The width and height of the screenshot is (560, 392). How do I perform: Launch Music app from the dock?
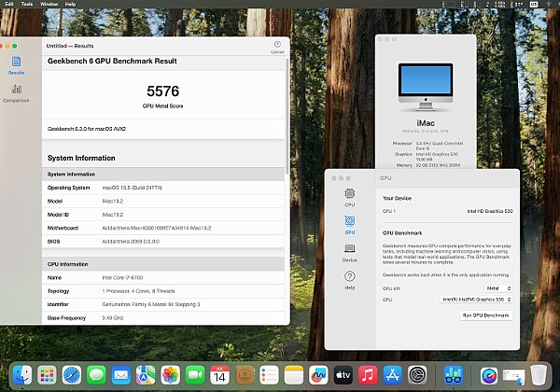click(366, 374)
